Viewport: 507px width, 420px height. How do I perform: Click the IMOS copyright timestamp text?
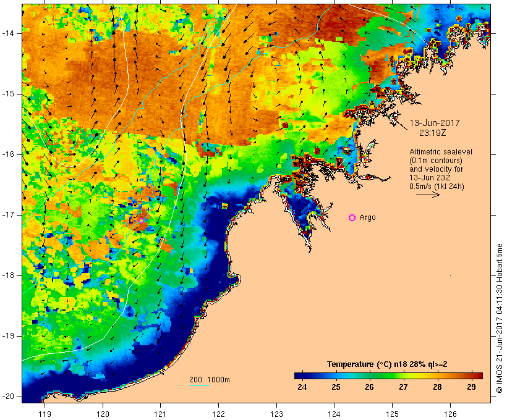pyautogui.click(x=499, y=318)
